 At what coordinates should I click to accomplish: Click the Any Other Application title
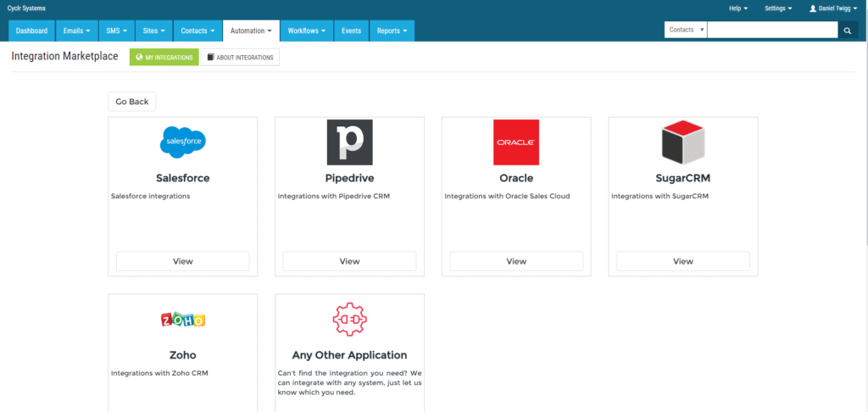click(349, 355)
